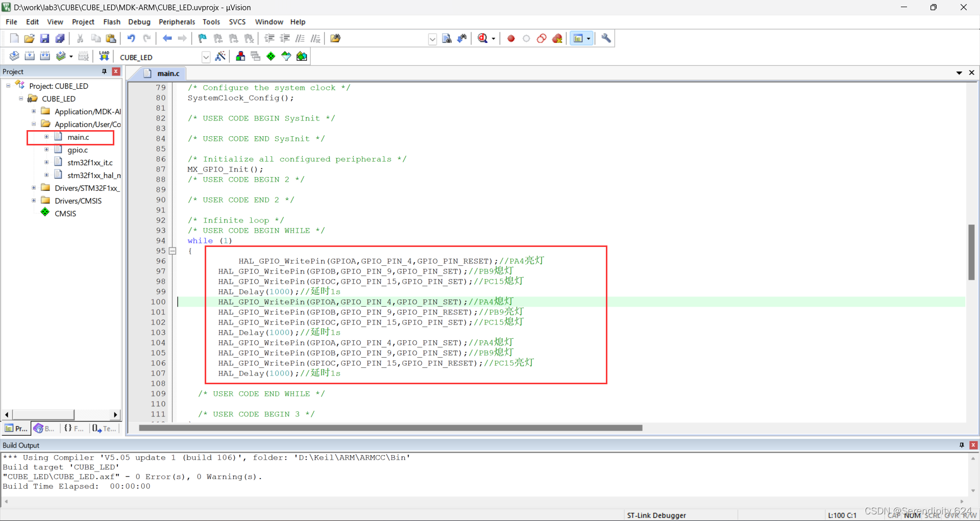Undo the last edit
The width and height of the screenshot is (980, 521).
(131, 38)
